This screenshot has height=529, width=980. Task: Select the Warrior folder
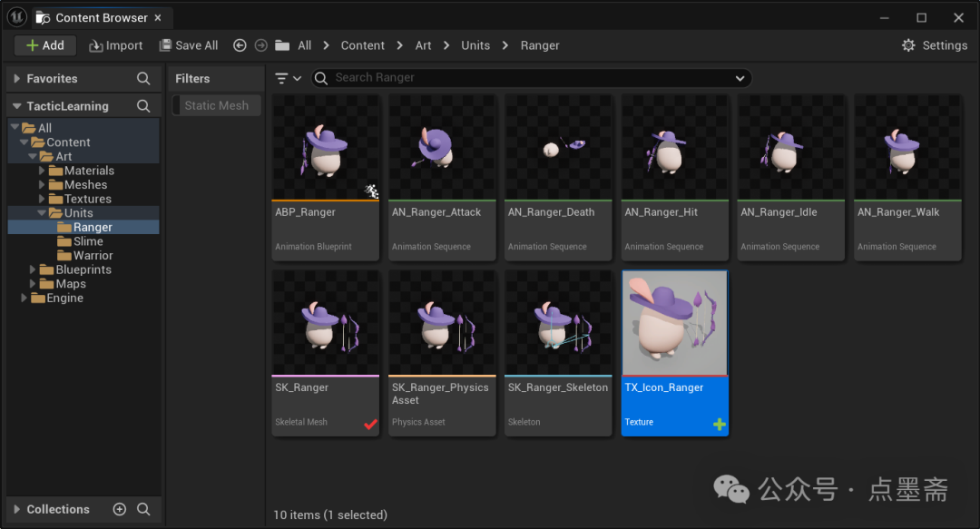tap(85, 255)
